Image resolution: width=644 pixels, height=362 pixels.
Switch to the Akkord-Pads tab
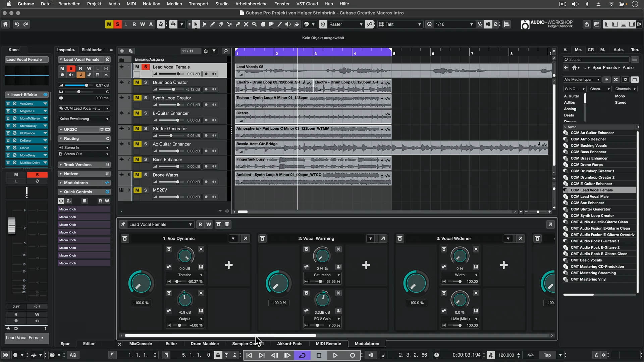[x=290, y=344]
